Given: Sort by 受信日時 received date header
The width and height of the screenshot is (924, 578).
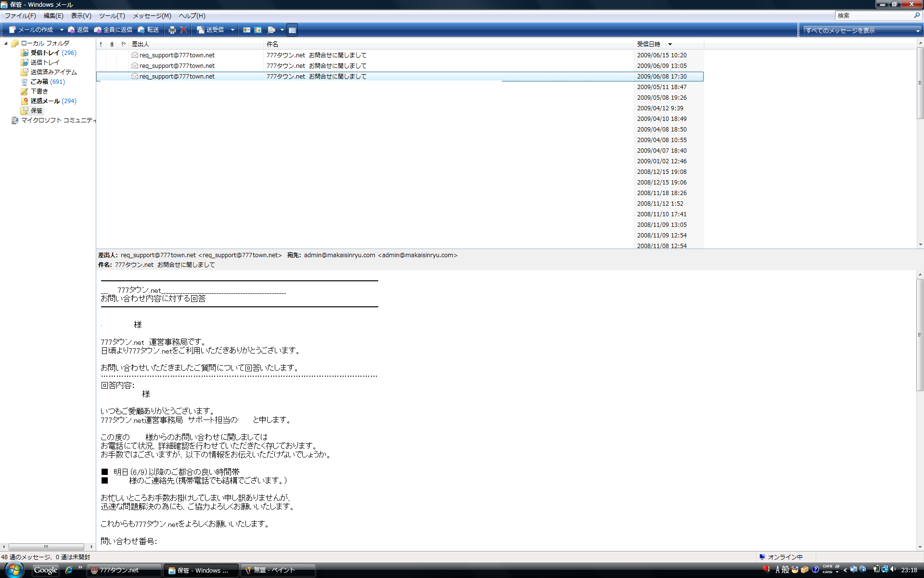Looking at the screenshot, I should click(x=669, y=44).
